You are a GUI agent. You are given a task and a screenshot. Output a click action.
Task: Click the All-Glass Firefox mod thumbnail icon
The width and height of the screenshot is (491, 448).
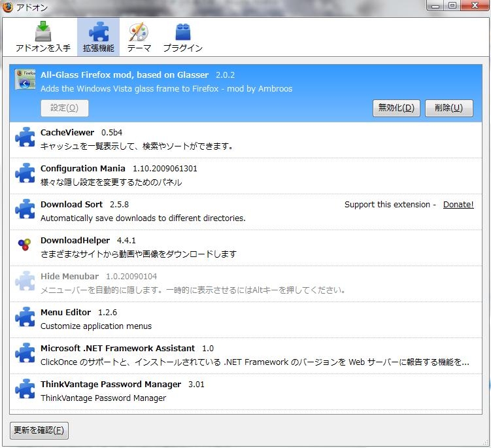point(25,79)
